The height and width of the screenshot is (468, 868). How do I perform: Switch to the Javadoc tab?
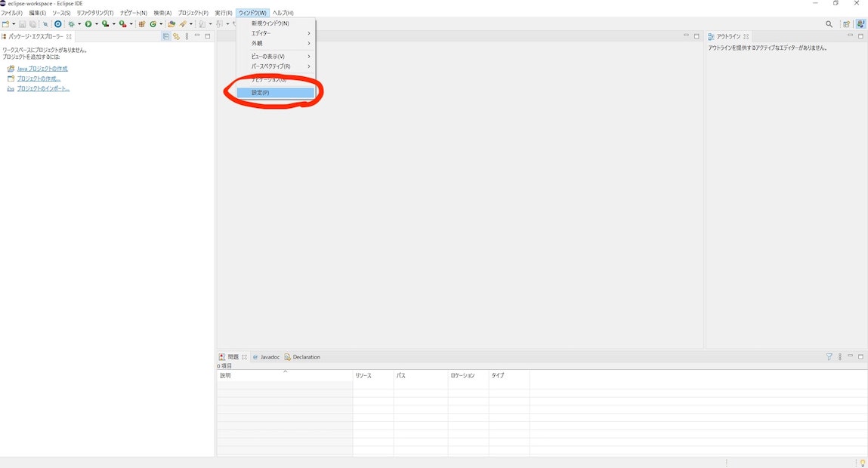[266, 357]
